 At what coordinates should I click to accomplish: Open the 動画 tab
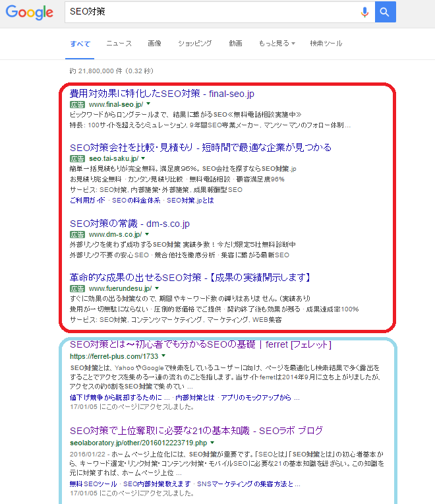(x=235, y=44)
